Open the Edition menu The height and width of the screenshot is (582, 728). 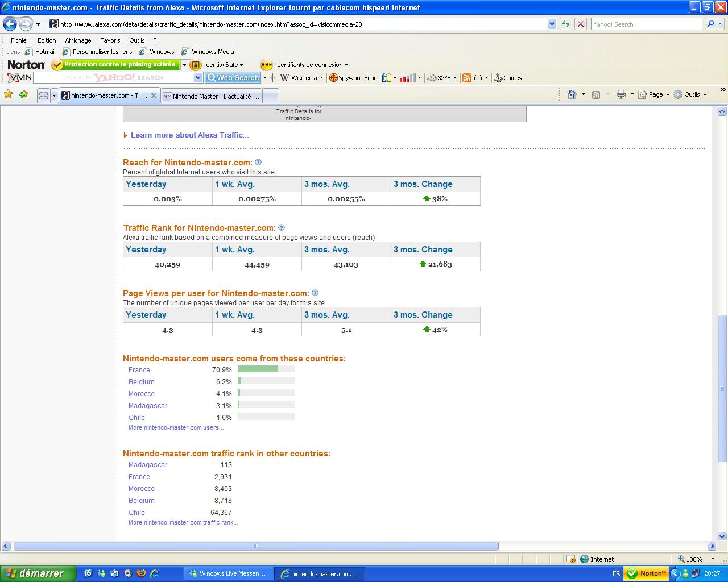(47, 40)
